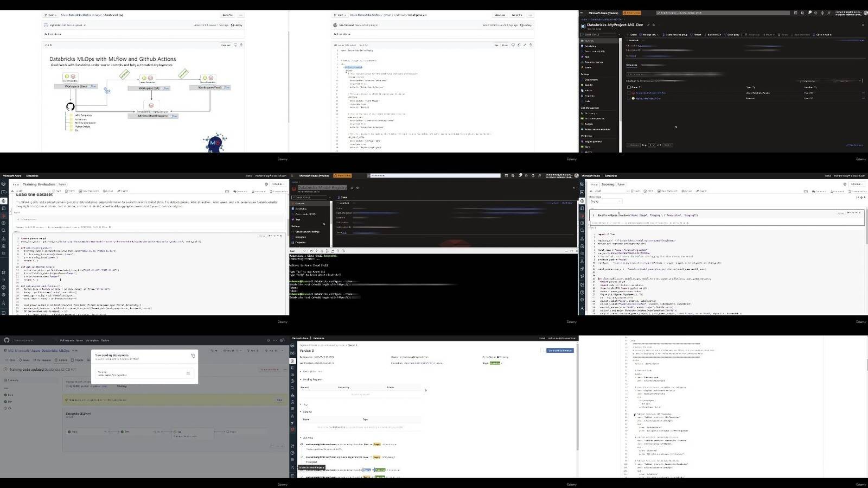Open the page number dropdown in resource list pagination
The image size is (868, 488).
(x=652, y=145)
